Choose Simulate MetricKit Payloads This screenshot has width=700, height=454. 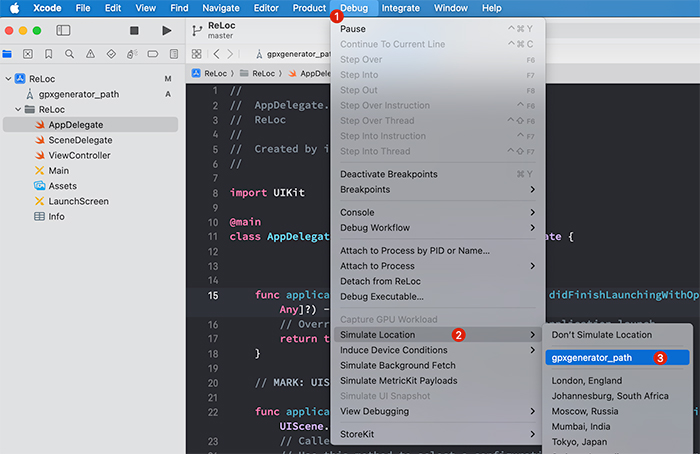point(438,381)
